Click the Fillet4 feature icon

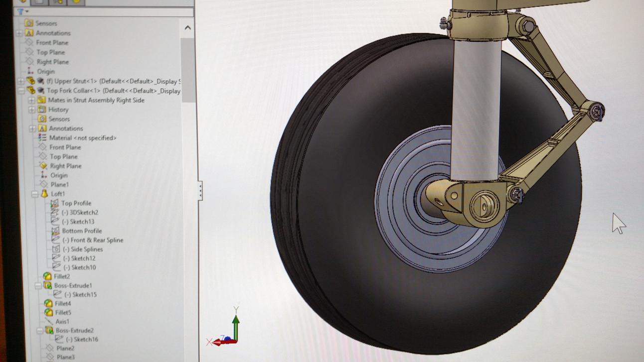tap(48, 303)
